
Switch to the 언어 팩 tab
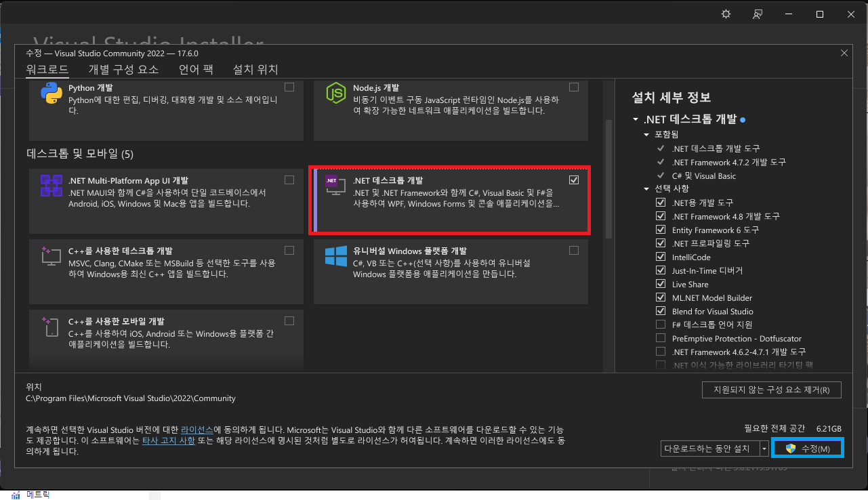click(196, 69)
